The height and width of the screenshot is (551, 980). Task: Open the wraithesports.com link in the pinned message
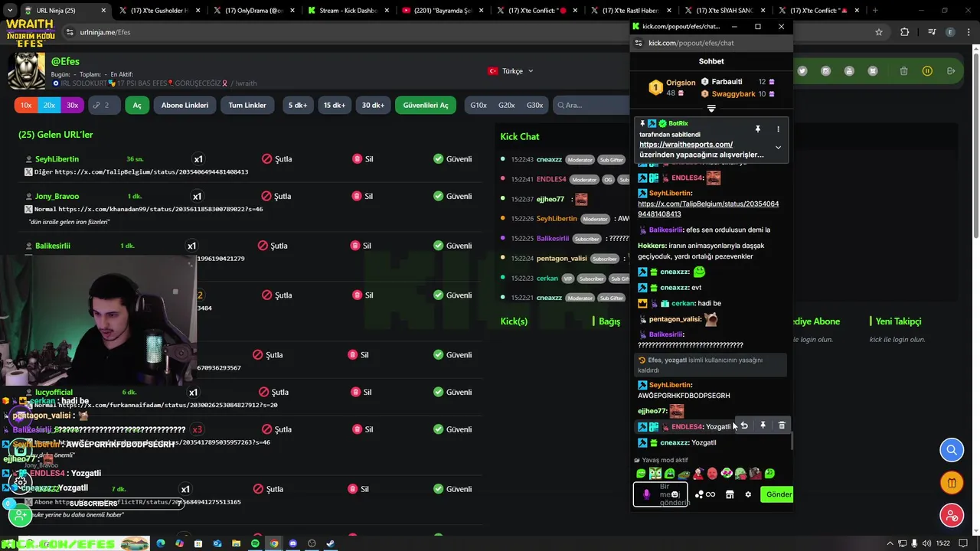tap(686, 145)
